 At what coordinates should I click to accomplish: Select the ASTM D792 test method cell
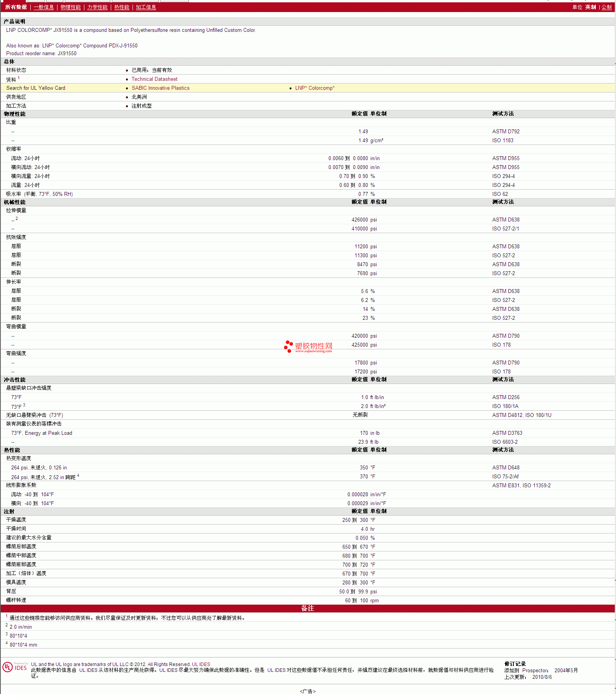pos(506,131)
